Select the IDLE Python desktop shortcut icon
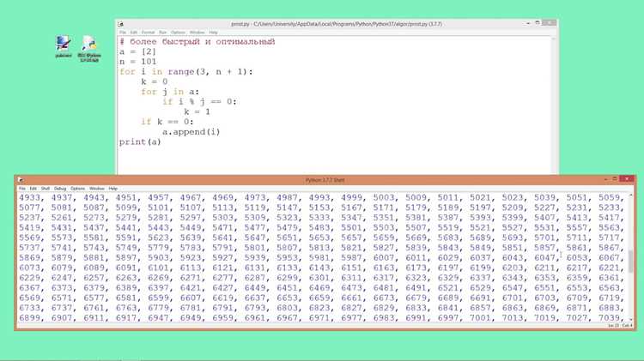Viewport: 644px width, 361px height. [x=89, y=48]
